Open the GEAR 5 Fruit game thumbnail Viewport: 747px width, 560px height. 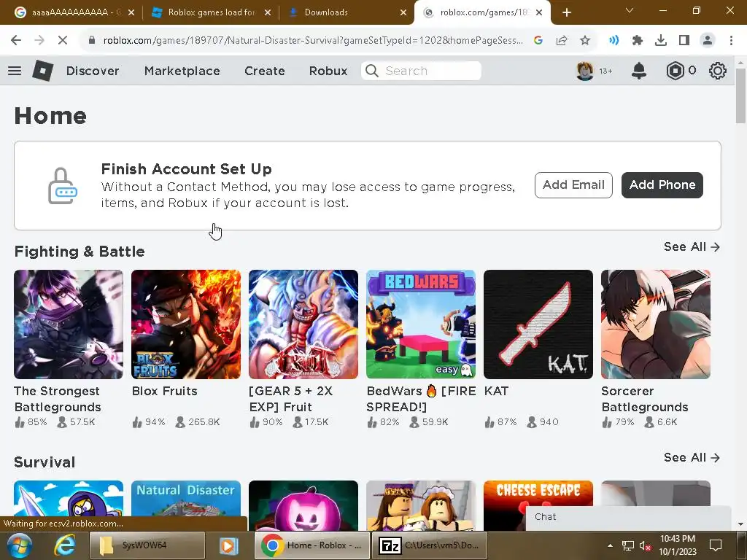(303, 324)
